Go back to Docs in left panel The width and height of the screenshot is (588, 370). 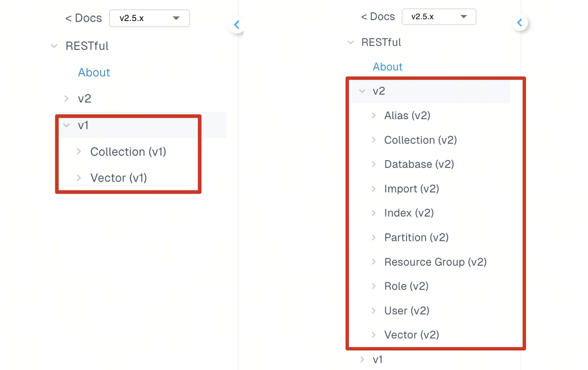coord(84,18)
